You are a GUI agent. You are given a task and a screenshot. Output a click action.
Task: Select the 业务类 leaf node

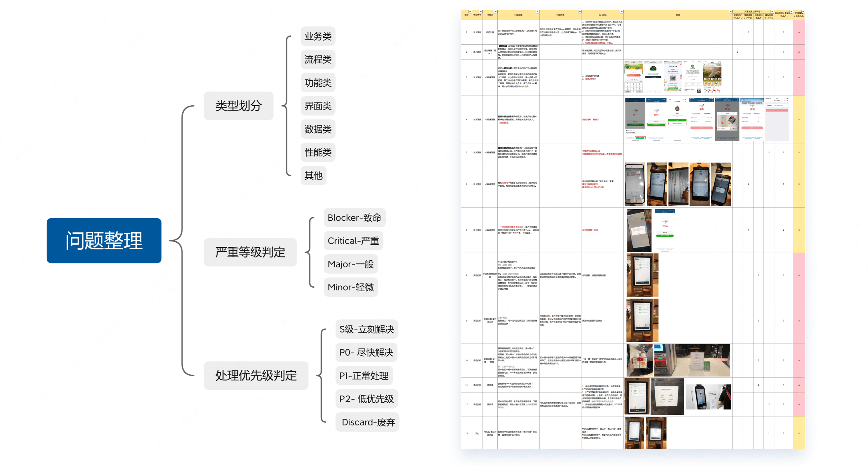pyautogui.click(x=318, y=36)
